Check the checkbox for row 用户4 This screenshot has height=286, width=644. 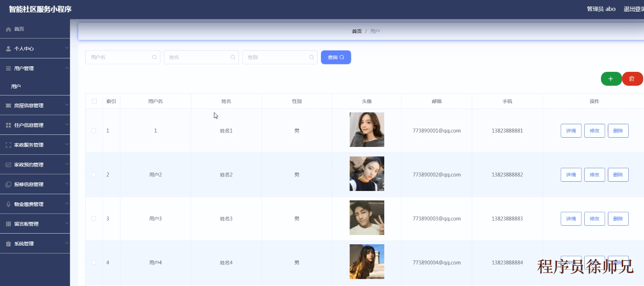coord(94,263)
